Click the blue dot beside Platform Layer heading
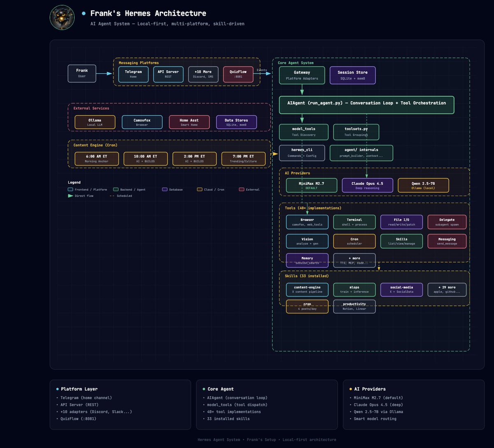 [57, 389]
